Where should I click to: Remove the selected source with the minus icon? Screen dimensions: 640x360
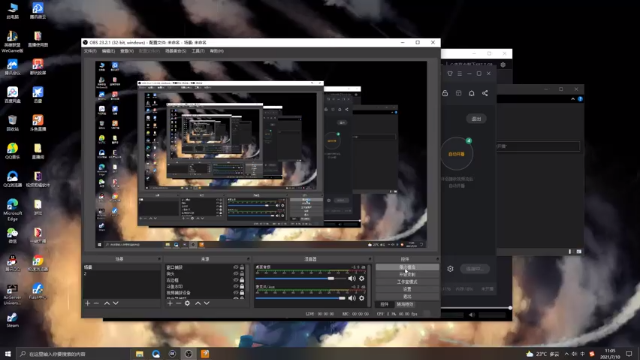[178, 303]
